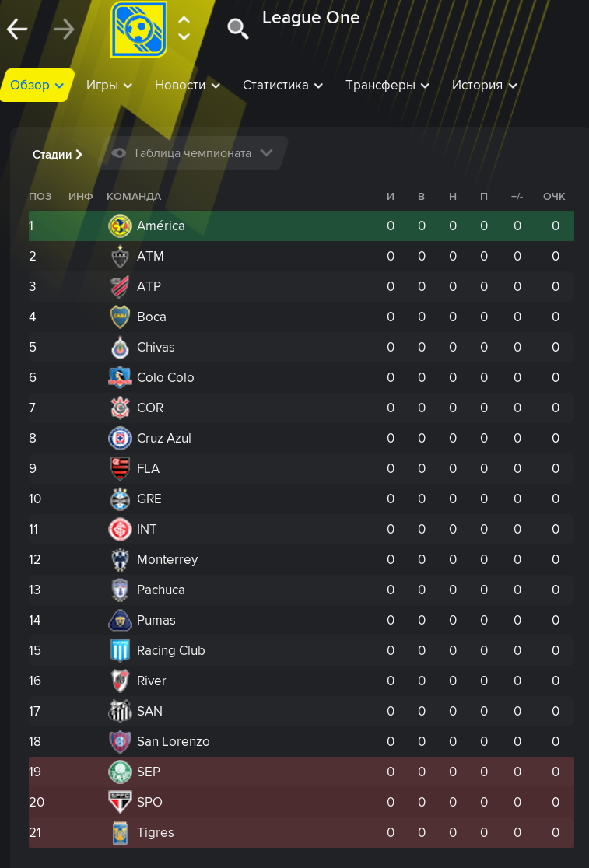Image resolution: width=589 pixels, height=868 pixels.
Task: Open the Monterrey team link
Action: click(x=167, y=560)
